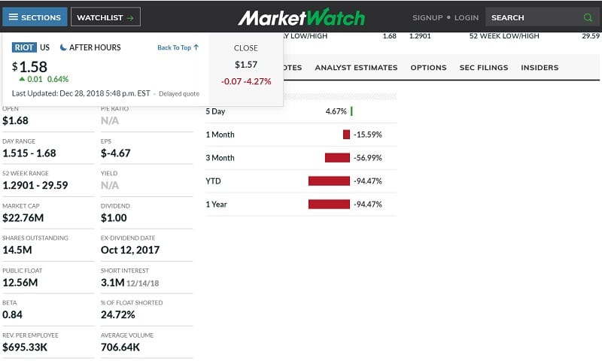The width and height of the screenshot is (602, 364).
Task: Open the SEC Filings tab
Action: click(484, 68)
